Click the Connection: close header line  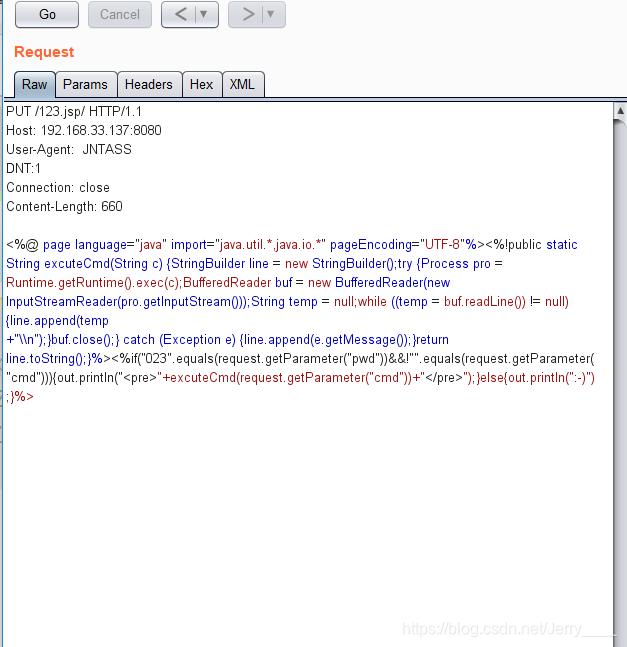58,187
